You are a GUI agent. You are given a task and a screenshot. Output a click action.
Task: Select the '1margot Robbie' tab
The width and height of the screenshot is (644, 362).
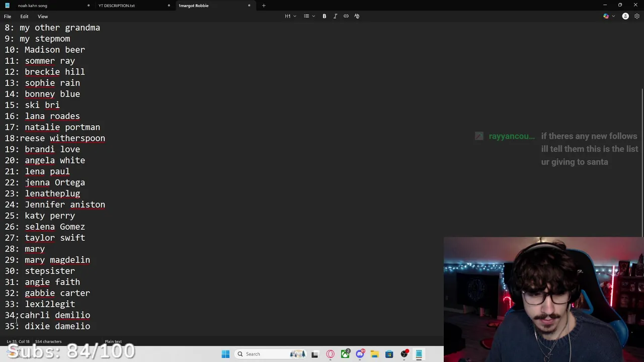click(x=194, y=6)
